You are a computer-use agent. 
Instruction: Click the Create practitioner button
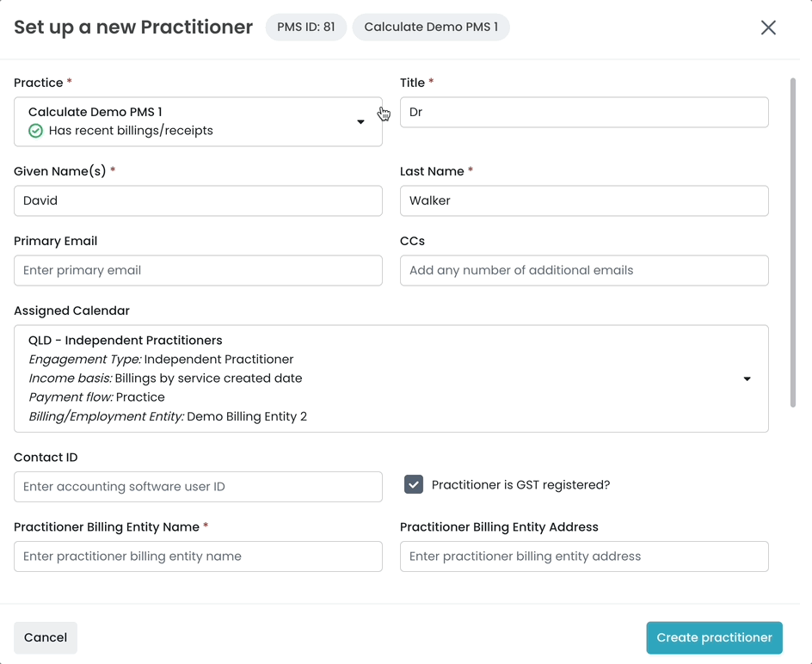[714, 637]
